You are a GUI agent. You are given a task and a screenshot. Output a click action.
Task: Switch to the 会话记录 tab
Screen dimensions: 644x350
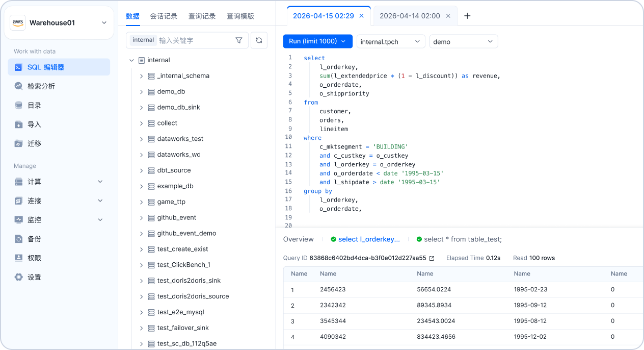coord(164,16)
